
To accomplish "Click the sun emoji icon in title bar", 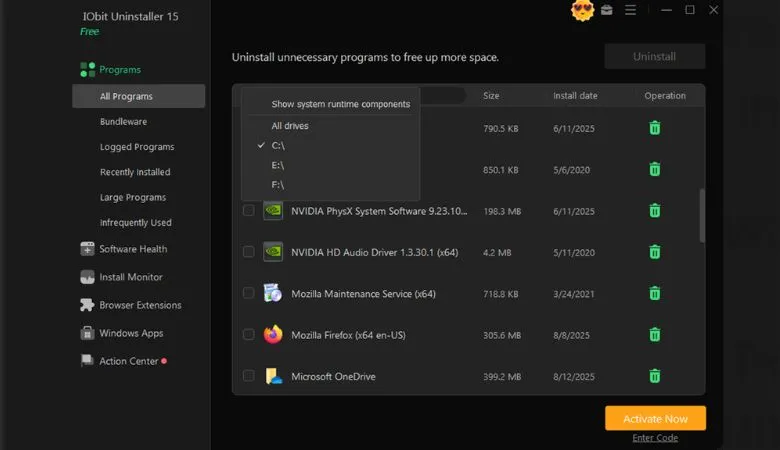I will pyautogui.click(x=582, y=10).
